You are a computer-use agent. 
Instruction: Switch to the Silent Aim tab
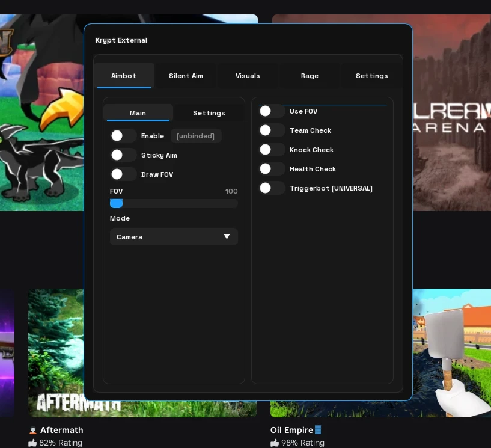click(x=186, y=76)
